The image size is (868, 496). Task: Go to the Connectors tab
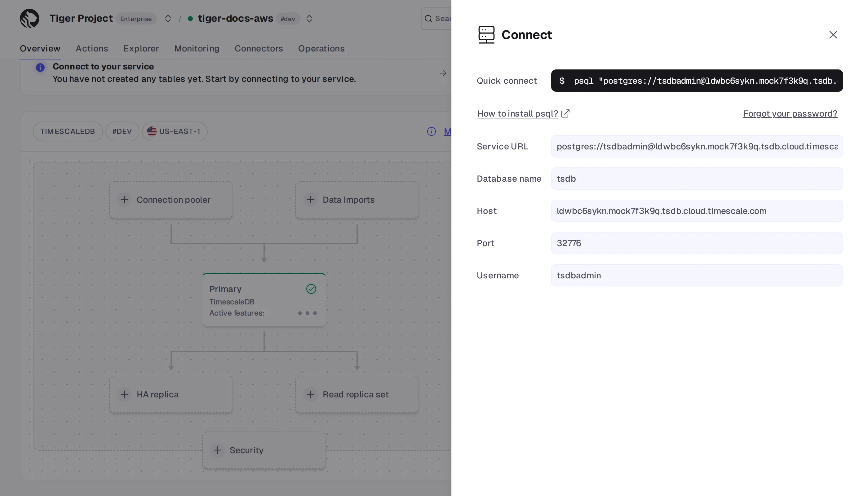pyautogui.click(x=259, y=48)
